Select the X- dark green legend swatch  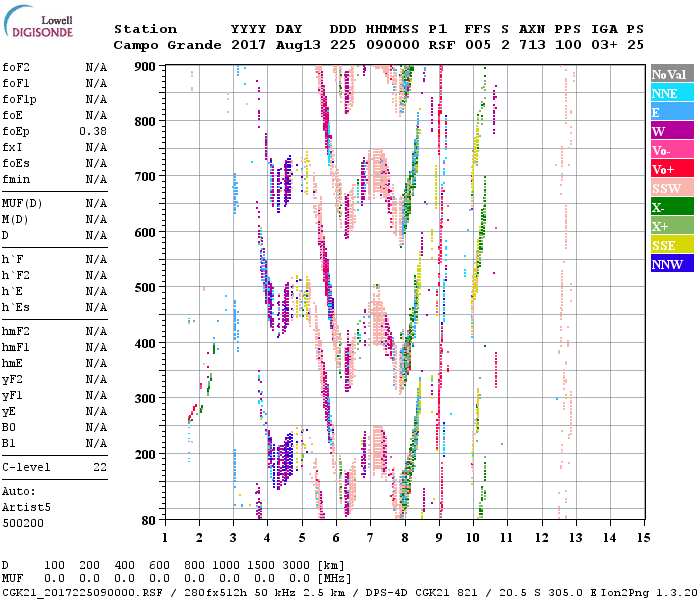click(672, 207)
